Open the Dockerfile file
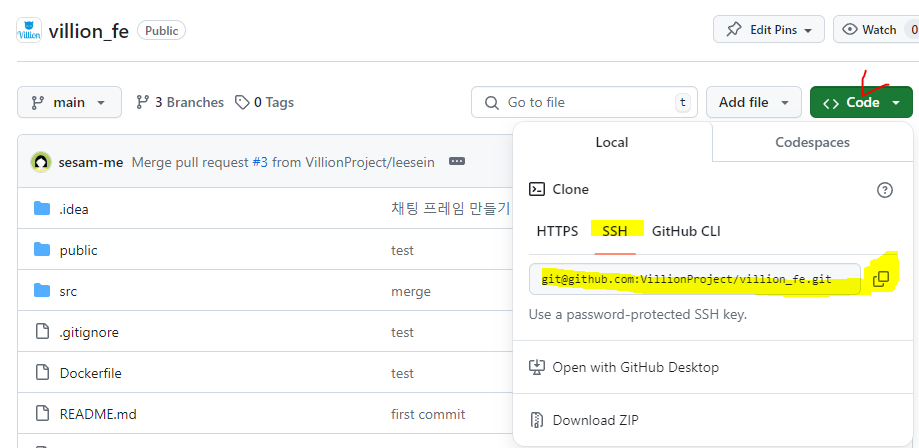This screenshot has width=919, height=448. tap(91, 374)
